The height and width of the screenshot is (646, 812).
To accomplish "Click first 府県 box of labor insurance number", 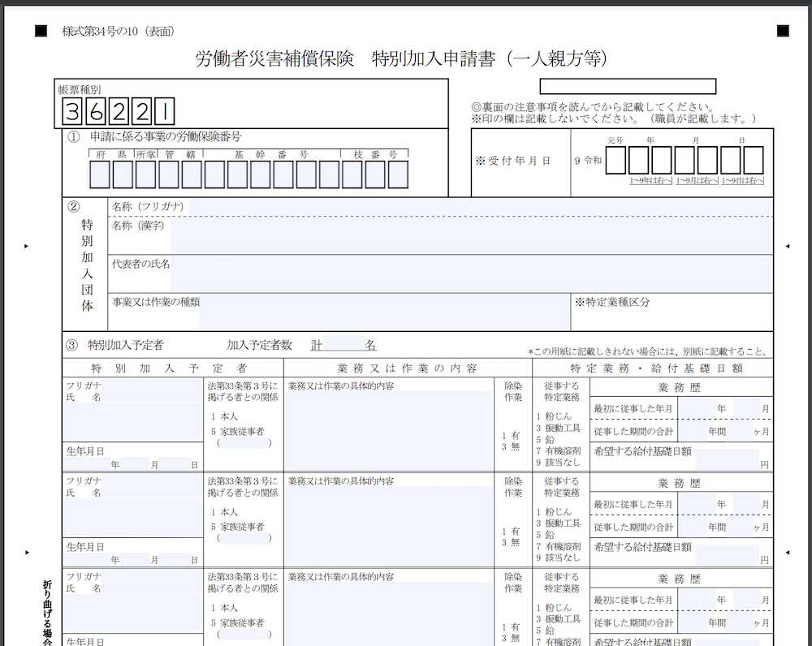I will [x=99, y=174].
